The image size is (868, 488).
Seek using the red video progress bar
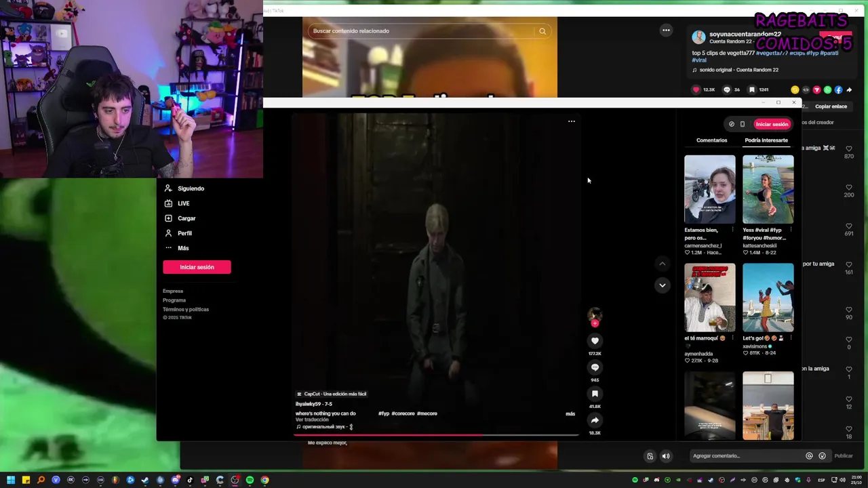436,434
